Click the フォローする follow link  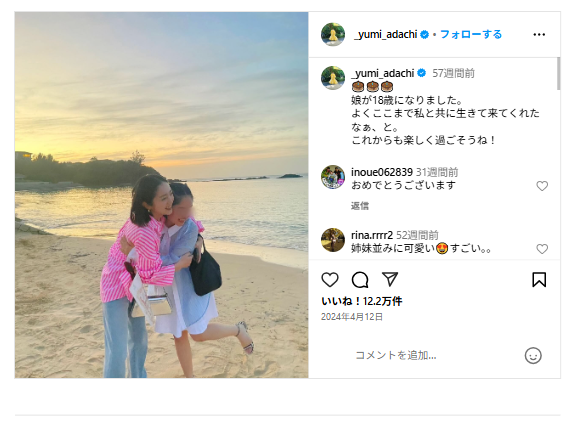pyautogui.click(x=471, y=34)
